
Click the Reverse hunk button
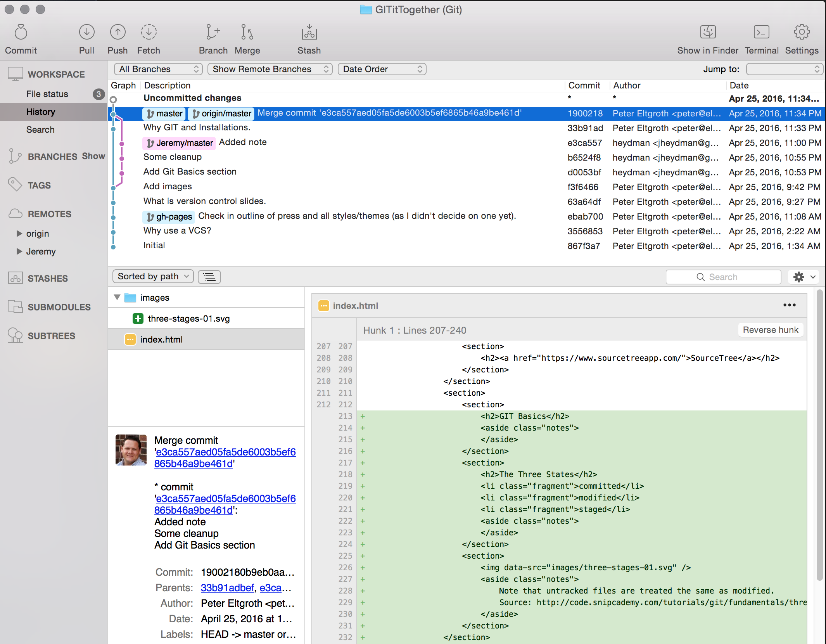[770, 330]
